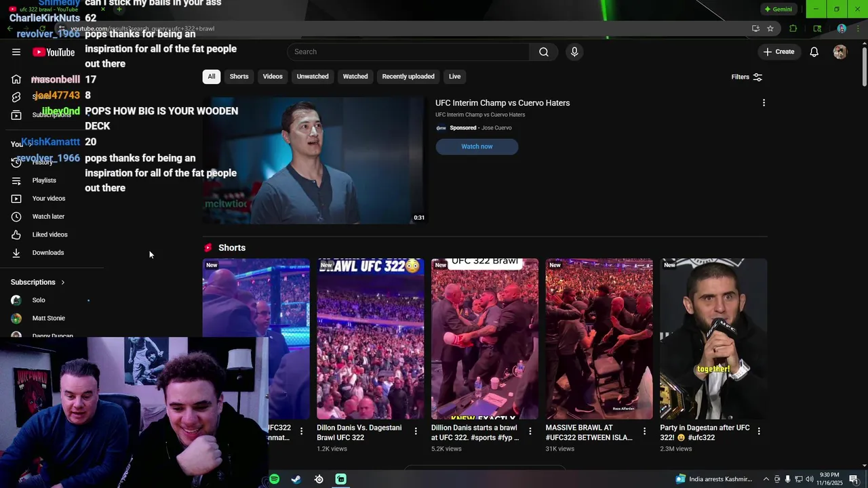Open the Filters panel
Image resolution: width=868 pixels, height=488 pixels.
(x=747, y=77)
